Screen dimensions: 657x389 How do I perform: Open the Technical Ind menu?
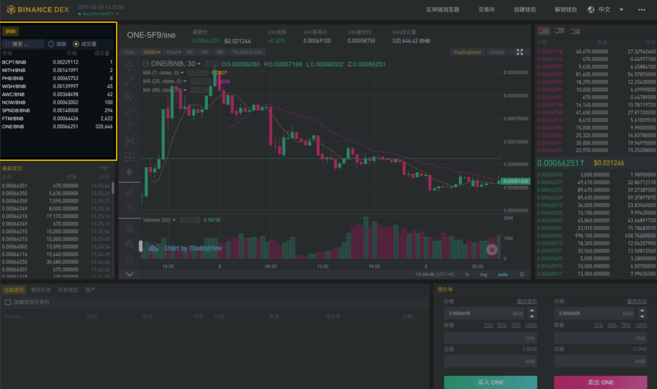247,52
